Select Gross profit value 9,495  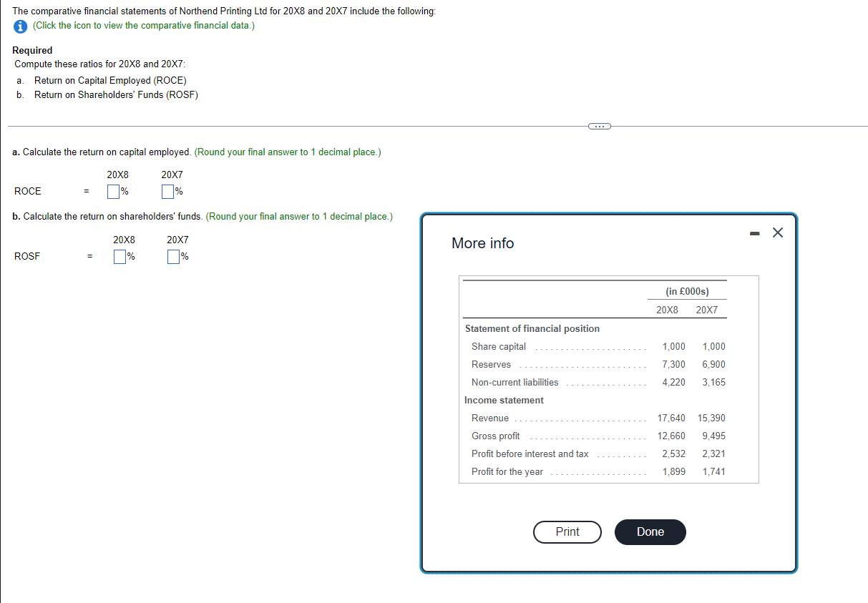tap(714, 436)
